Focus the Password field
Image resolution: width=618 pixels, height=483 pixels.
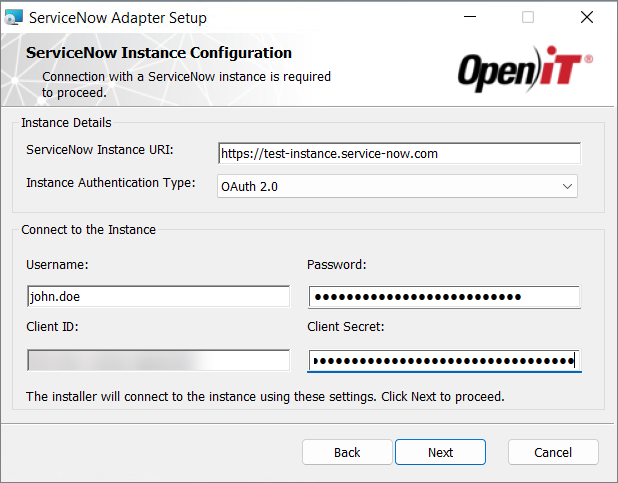pos(444,297)
